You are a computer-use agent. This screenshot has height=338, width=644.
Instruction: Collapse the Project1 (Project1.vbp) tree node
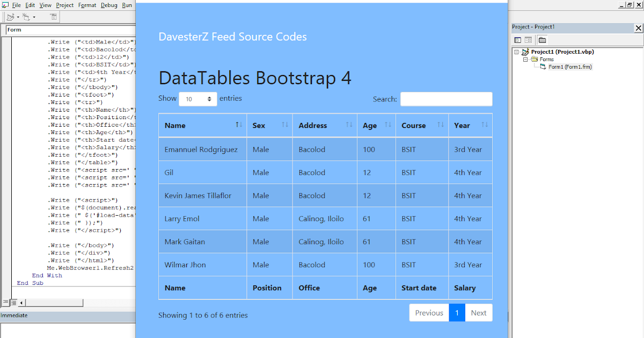(516, 52)
